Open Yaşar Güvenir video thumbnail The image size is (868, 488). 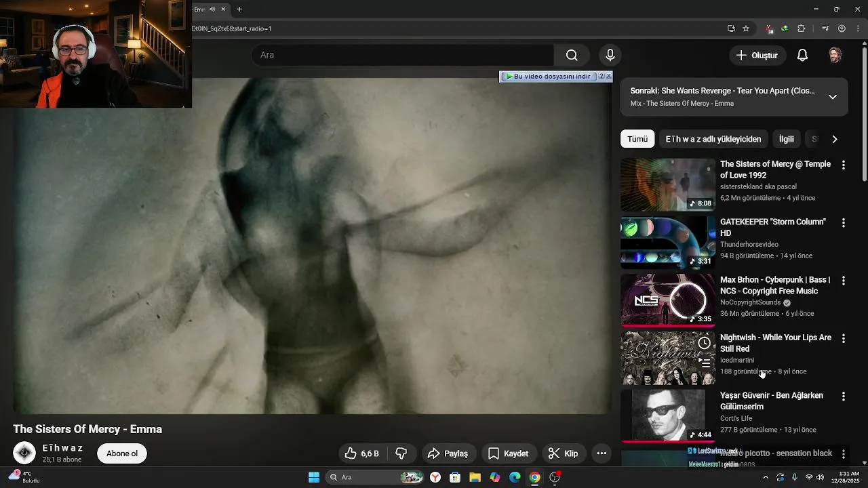click(668, 415)
